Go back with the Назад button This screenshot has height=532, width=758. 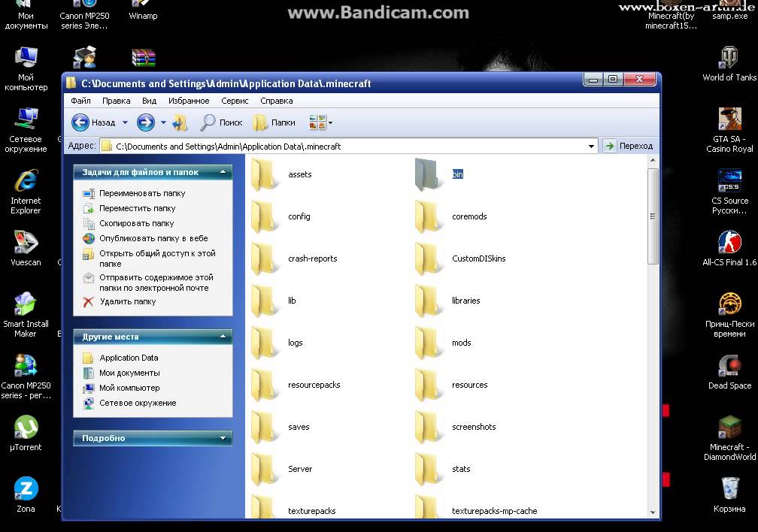[x=94, y=122]
